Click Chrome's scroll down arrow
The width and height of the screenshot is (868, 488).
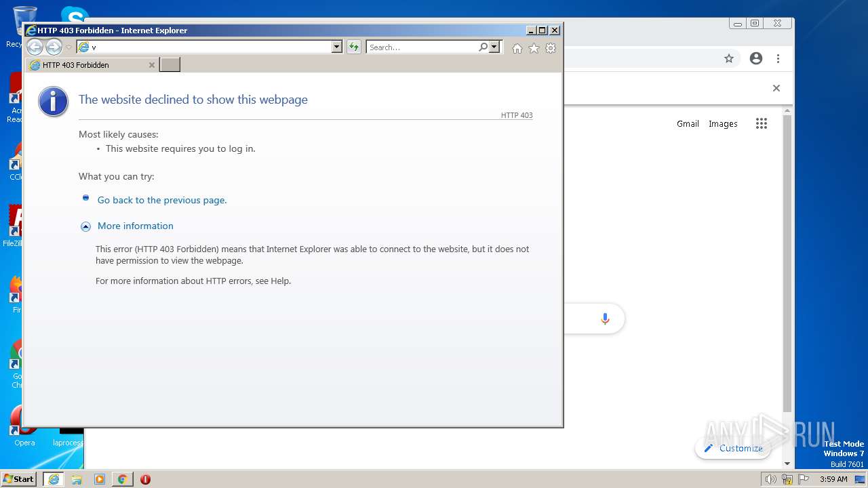tap(787, 464)
